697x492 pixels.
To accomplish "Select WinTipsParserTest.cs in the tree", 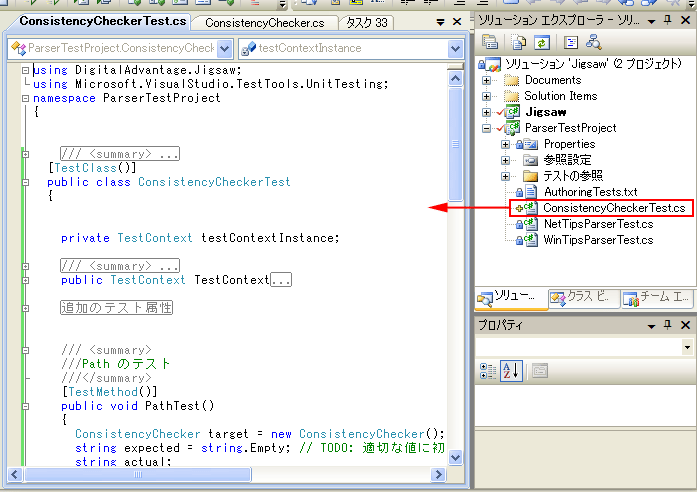I will [x=598, y=240].
